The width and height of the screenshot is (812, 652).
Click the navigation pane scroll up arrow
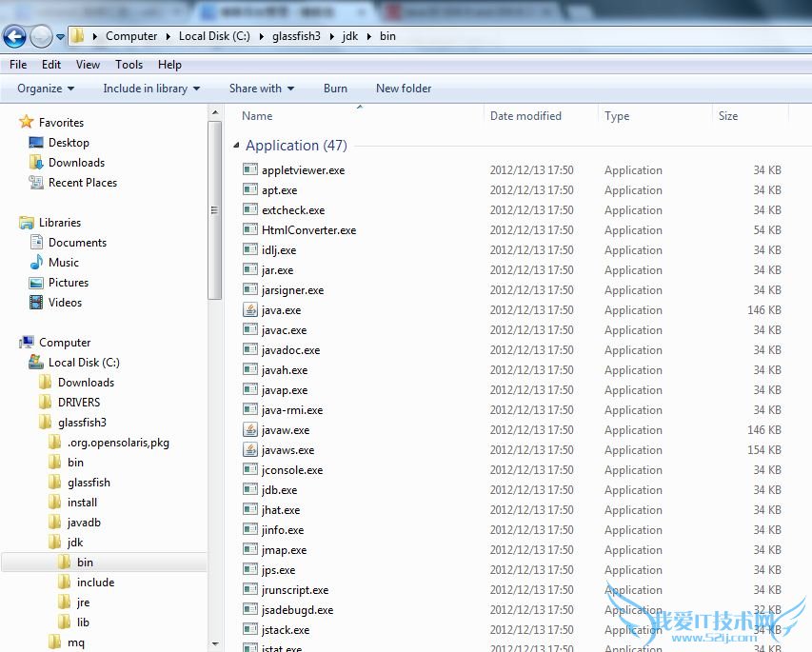pos(215,112)
